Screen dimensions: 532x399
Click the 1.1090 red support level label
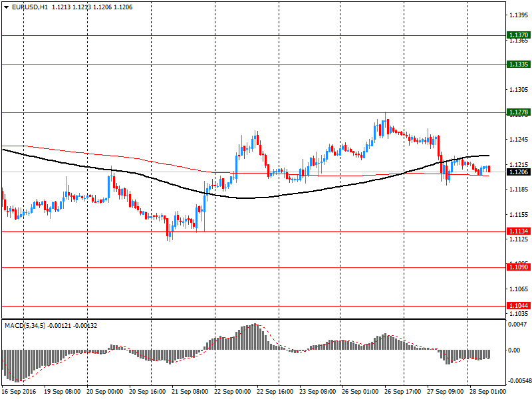pyautogui.click(x=518, y=267)
